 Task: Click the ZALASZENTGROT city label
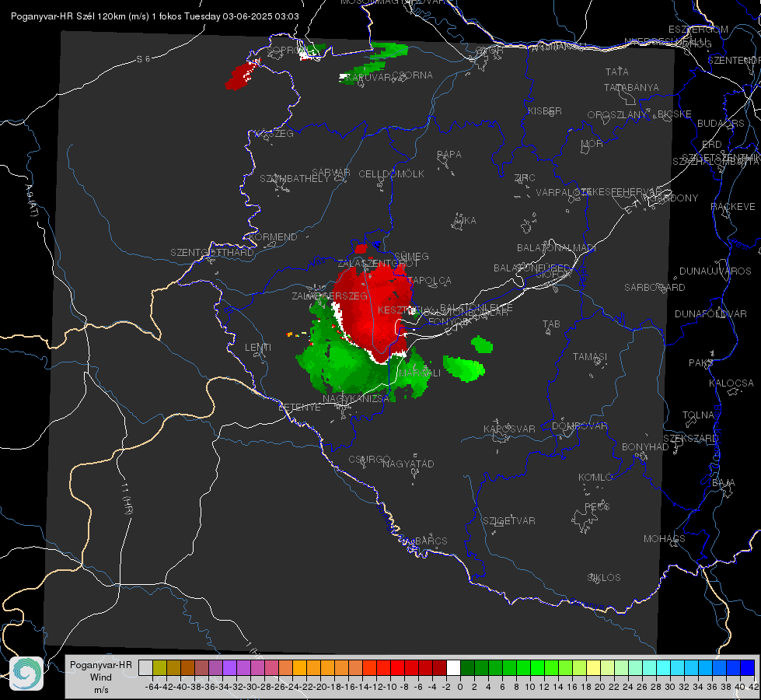click(378, 264)
